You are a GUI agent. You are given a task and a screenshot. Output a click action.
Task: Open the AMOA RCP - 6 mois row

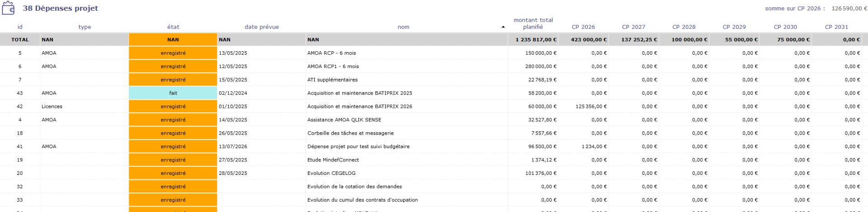pyautogui.click(x=331, y=53)
